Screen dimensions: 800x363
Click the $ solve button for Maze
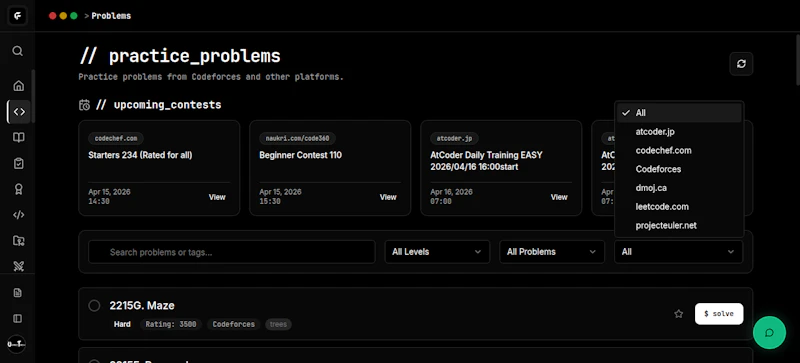pos(719,313)
